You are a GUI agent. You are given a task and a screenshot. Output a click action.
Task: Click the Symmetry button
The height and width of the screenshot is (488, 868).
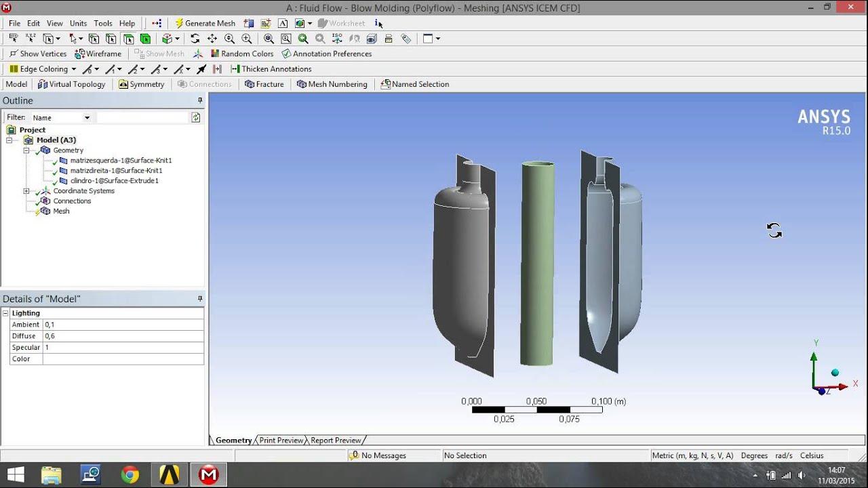tap(142, 84)
